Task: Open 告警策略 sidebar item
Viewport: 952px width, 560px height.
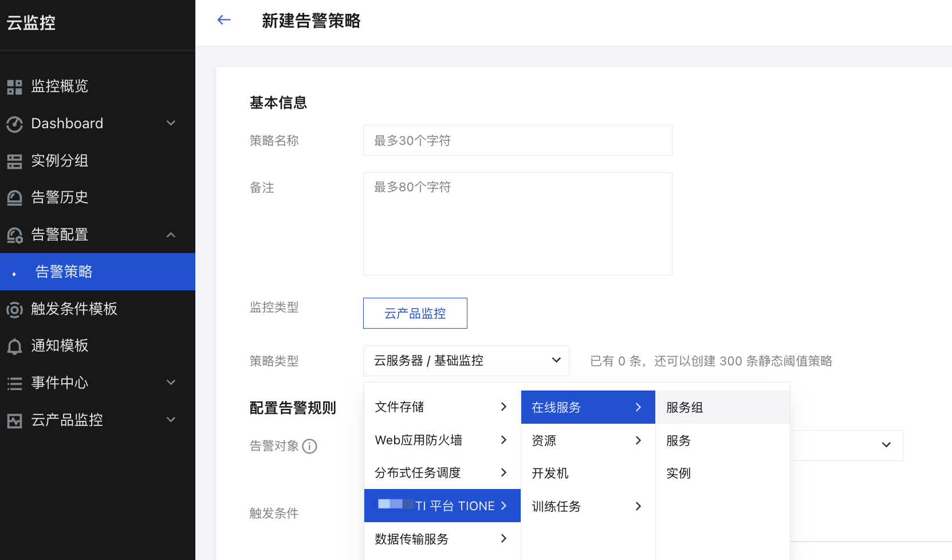Action: 97,271
